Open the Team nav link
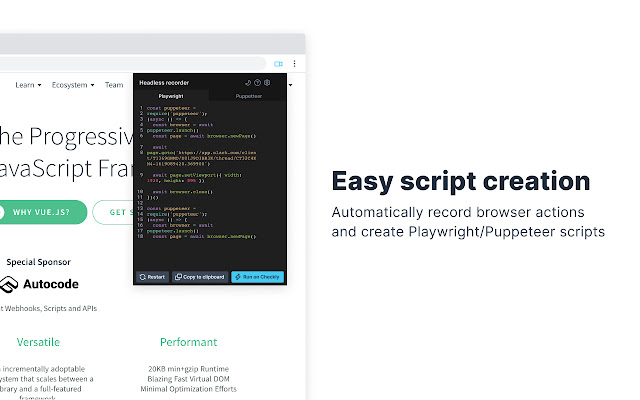Screen dimensions: 640x400 [x=114, y=85]
